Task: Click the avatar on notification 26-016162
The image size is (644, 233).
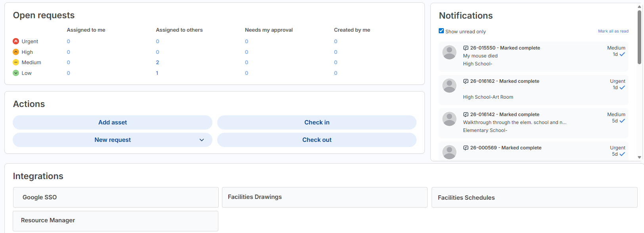Action: [449, 86]
